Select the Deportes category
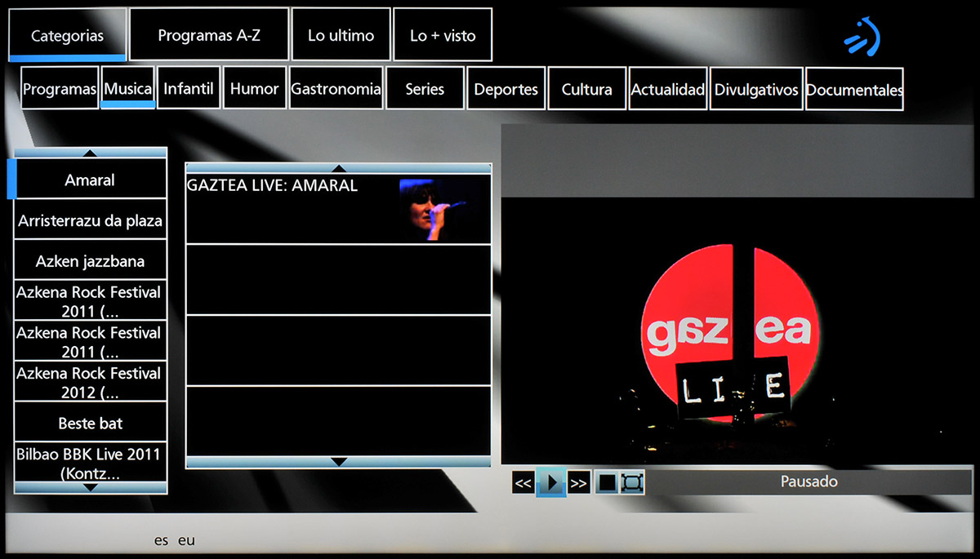 [506, 89]
